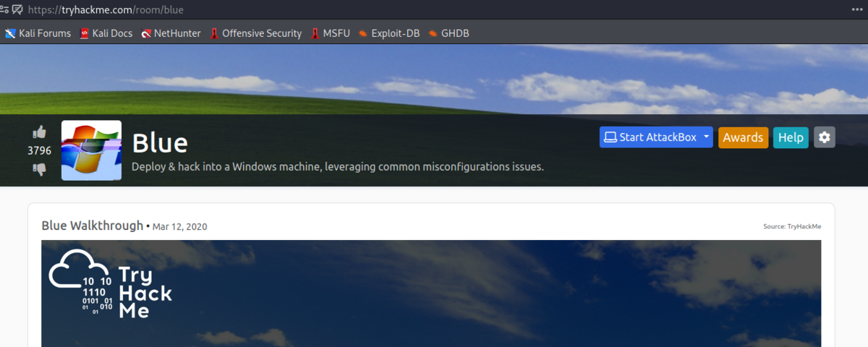The width and height of the screenshot is (868, 347).
Task: Open the room settings gear button
Action: [825, 137]
